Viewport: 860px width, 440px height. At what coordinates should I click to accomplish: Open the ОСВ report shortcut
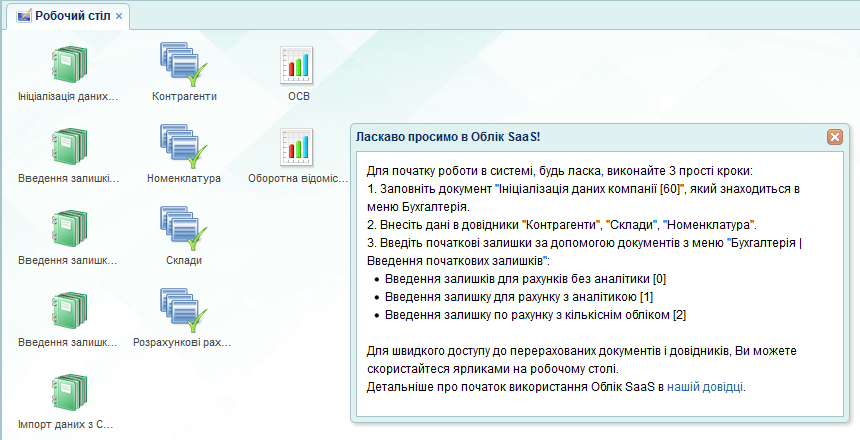pos(297,65)
